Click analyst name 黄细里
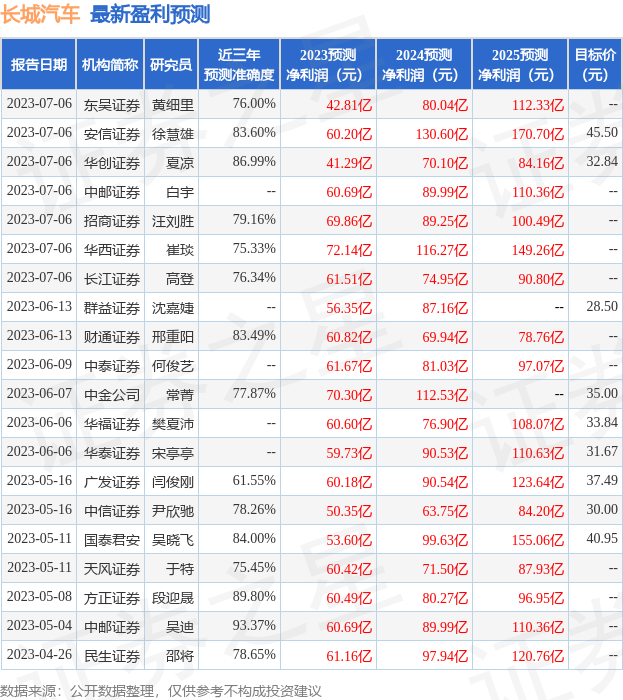Image resolution: width=623 pixels, height=700 pixels. coord(173,105)
